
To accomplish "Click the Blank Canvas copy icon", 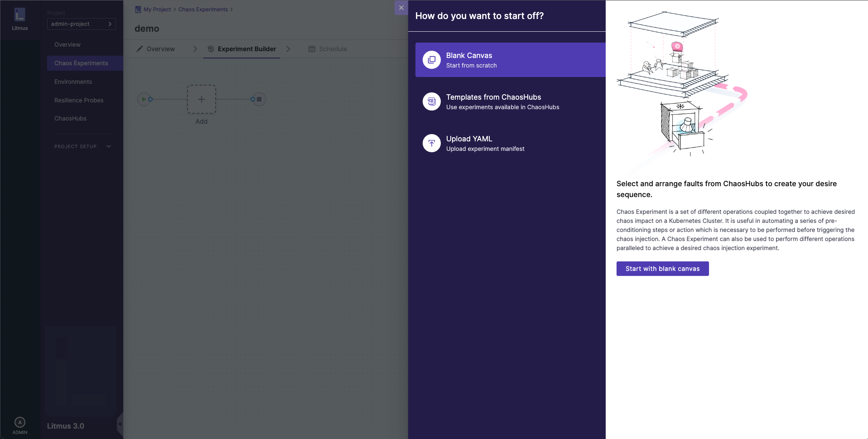I will pos(431,60).
